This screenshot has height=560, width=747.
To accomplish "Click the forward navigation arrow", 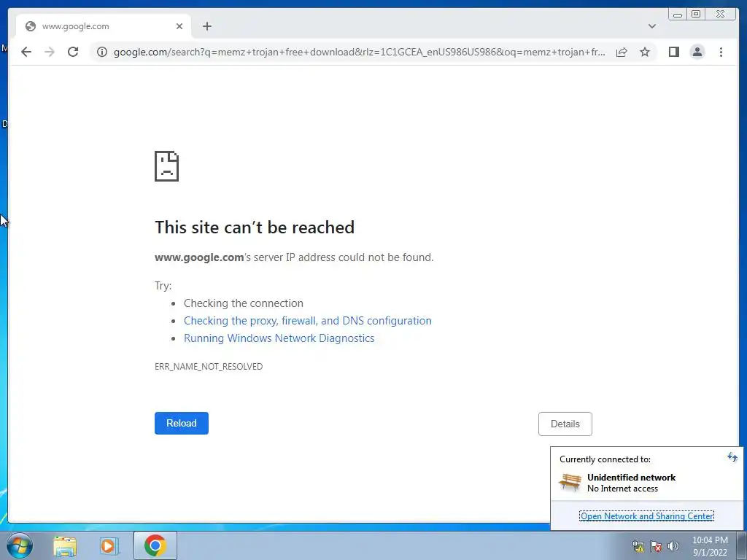I will (50, 52).
